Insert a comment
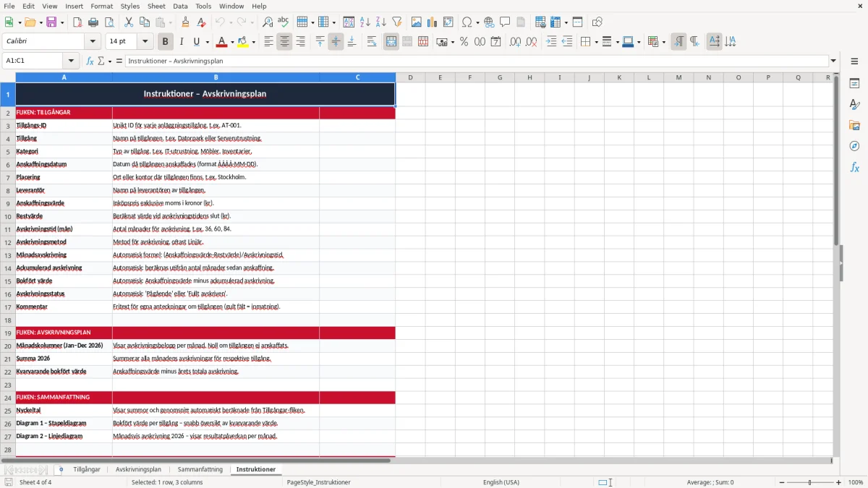The image size is (868, 488). [x=505, y=22]
